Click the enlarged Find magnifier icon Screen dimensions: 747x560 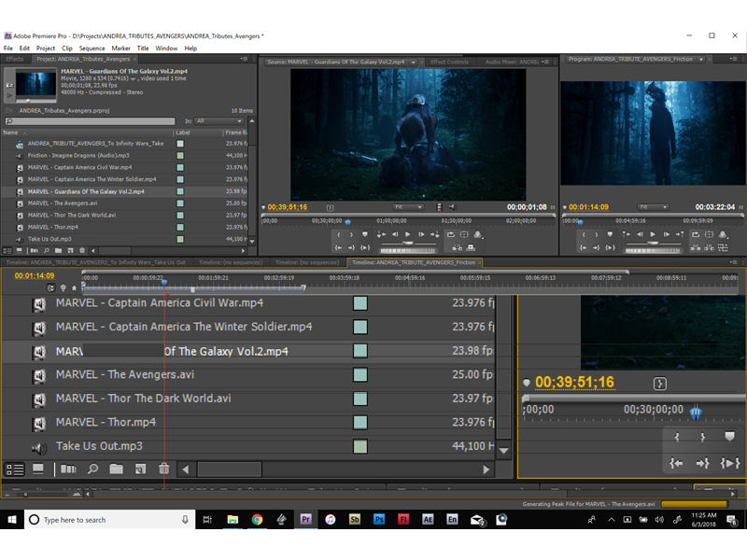point(92,469)
